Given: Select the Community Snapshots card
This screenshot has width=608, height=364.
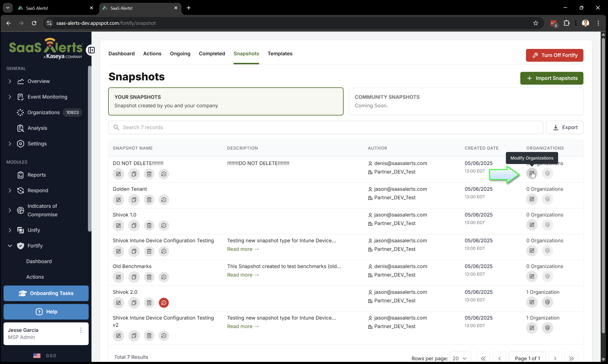Looking at the screenshot, I should (x=465, y=101).
